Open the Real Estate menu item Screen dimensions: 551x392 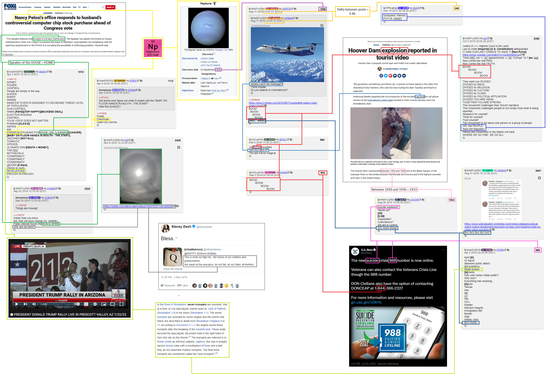coord(66,7)
